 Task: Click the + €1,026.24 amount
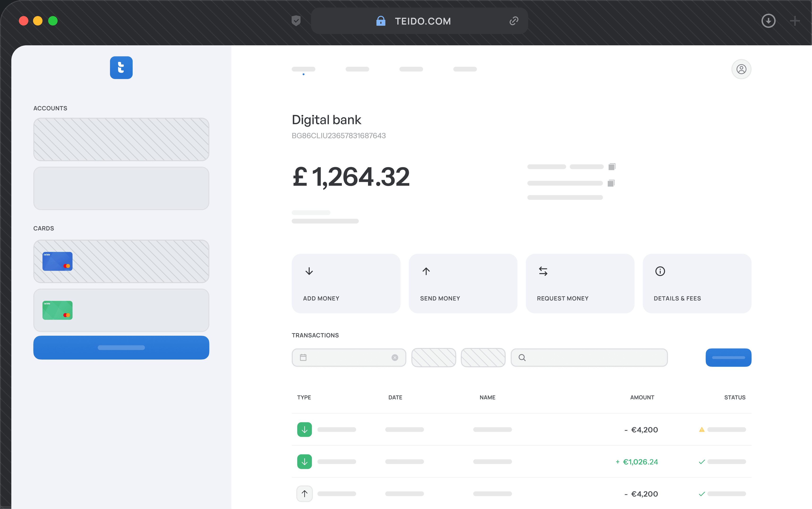coord(637,462)
